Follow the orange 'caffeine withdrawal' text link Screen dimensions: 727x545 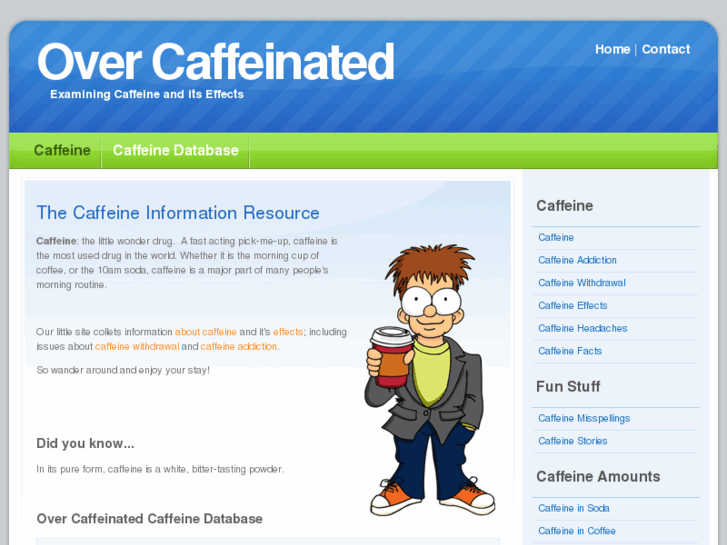click(x=137, y=346)
